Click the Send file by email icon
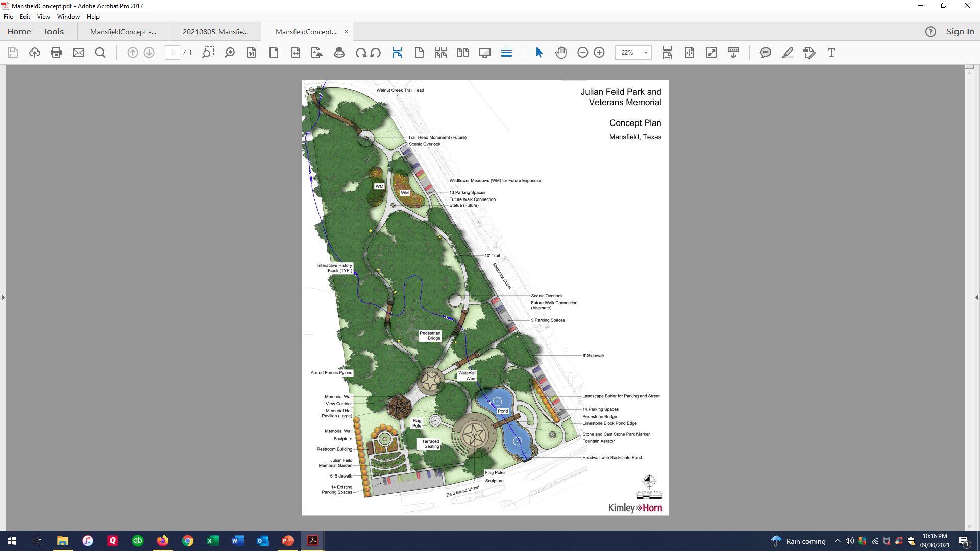The image size is (980, 551). 78,53
